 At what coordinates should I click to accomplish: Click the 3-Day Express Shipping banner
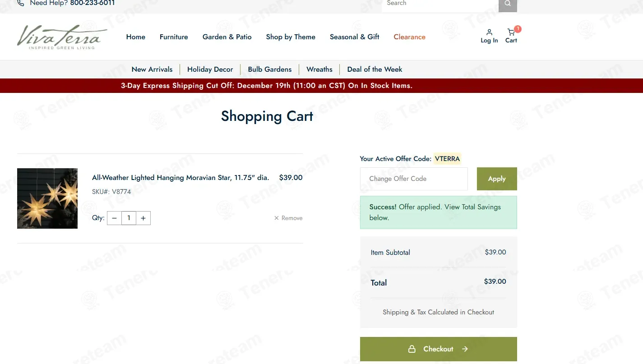[x=267, y=86]
